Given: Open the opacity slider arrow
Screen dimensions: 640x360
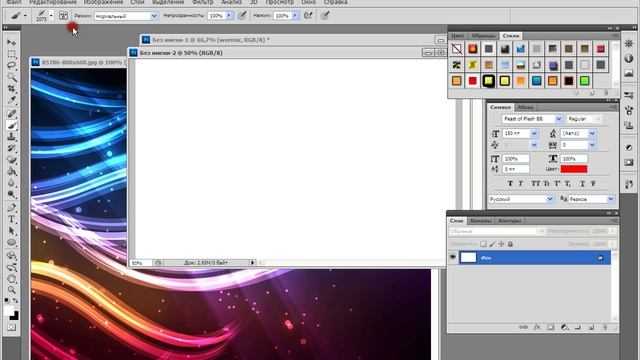Looking at the screenshot, I should [x=229, y=16].
